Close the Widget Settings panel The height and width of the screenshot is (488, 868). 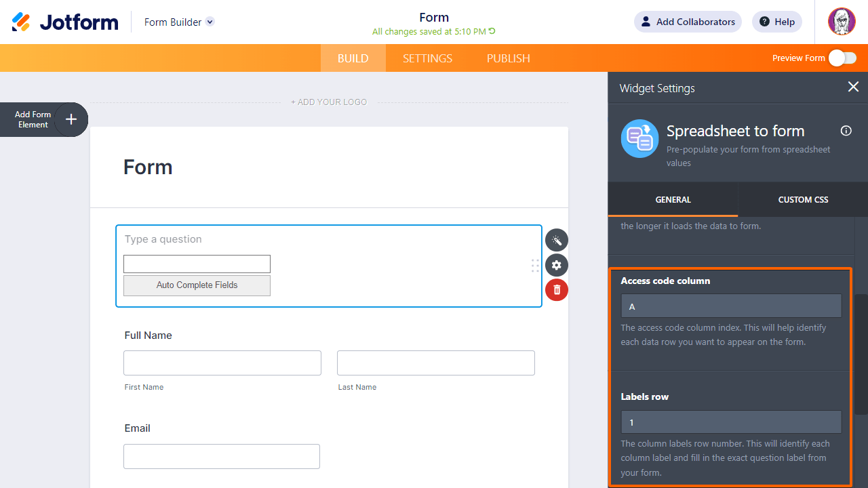(853, 87)
